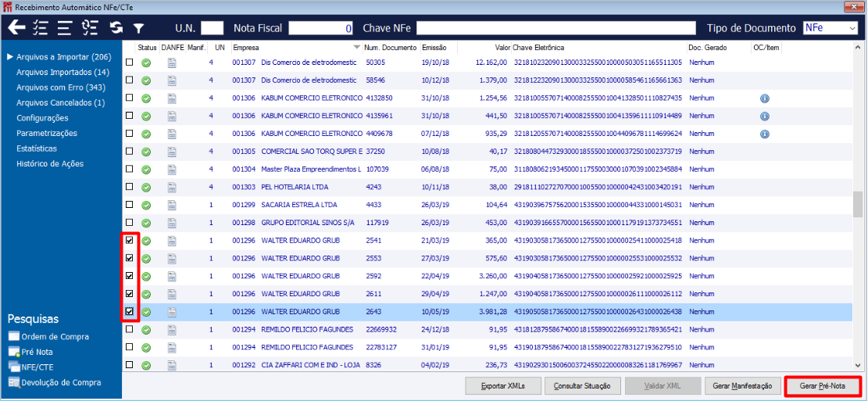The width and height of the screenshot is (868, 401).
Task: Click the U.N. input field
Action: click(212, 28)
